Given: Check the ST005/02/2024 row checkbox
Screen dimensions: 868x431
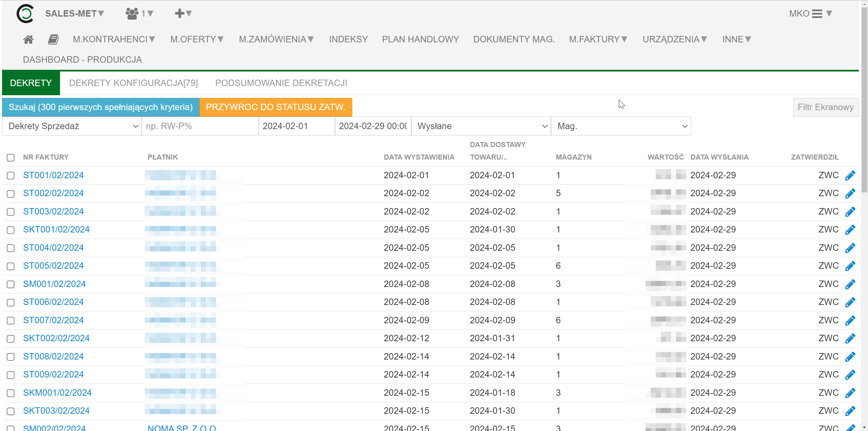Looking at the screenshot, I should click(11, 266).
